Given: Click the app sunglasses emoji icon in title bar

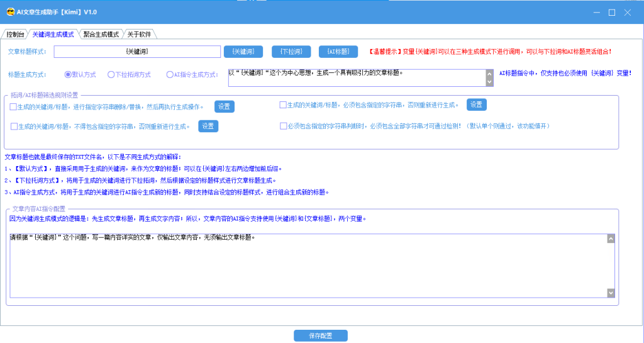Looking at the screenshot, I should pos(11,12).
